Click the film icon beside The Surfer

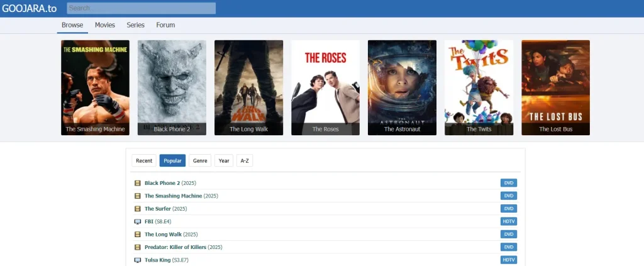click(x=138, y=209)
